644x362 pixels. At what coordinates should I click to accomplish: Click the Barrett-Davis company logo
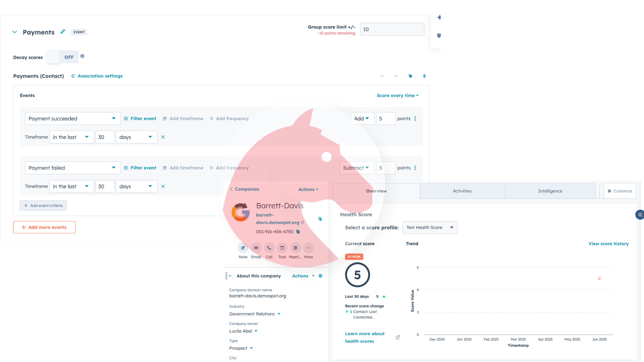click(x=241, y=212)
